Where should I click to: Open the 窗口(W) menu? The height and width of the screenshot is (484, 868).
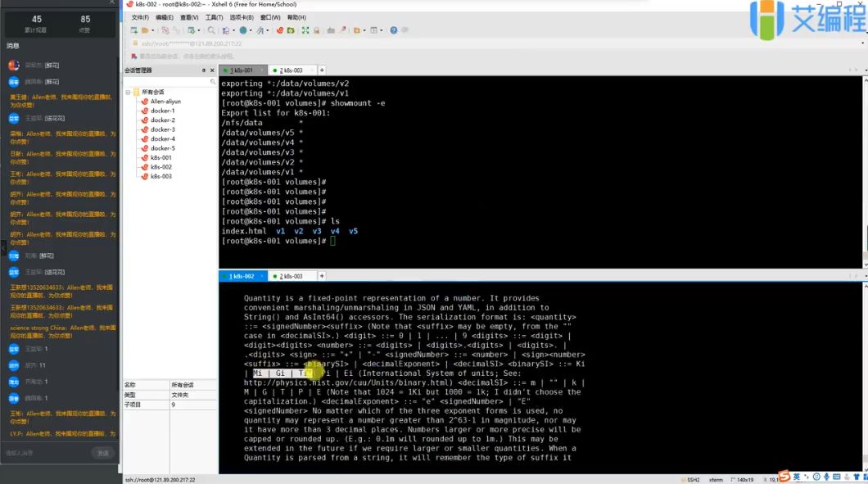270,18
